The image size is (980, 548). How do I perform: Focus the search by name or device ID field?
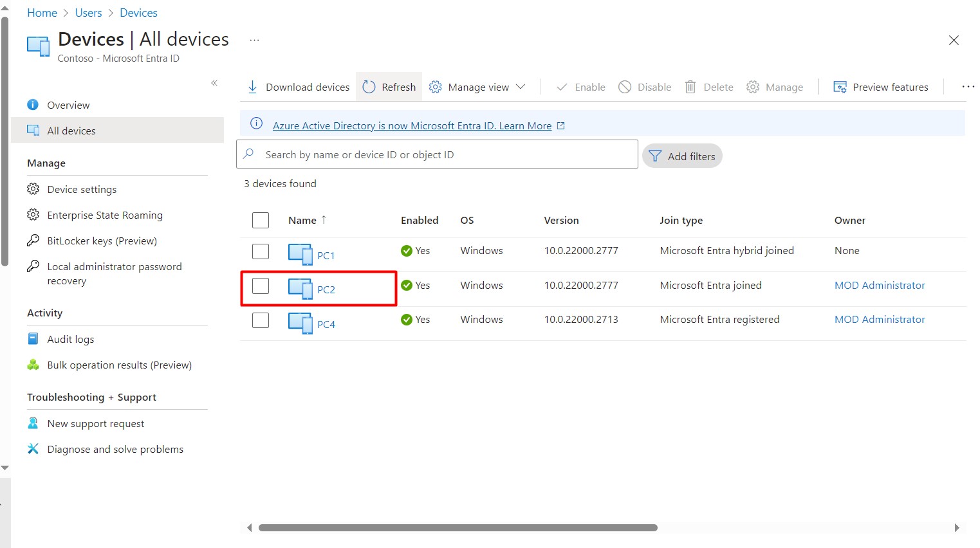click(438, 154)
